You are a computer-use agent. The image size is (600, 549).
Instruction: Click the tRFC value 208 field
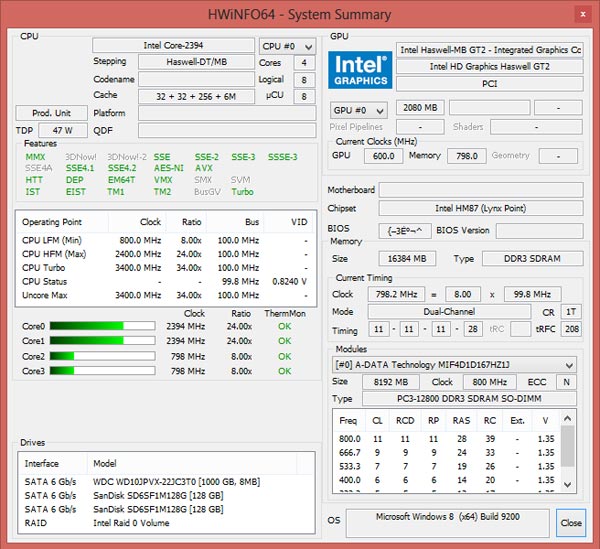coord(571,329)
